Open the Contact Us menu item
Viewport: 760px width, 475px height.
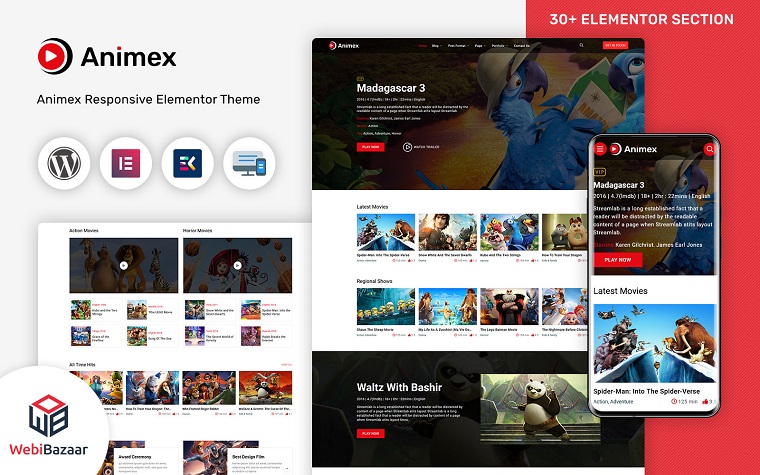[x=521, y=46]
